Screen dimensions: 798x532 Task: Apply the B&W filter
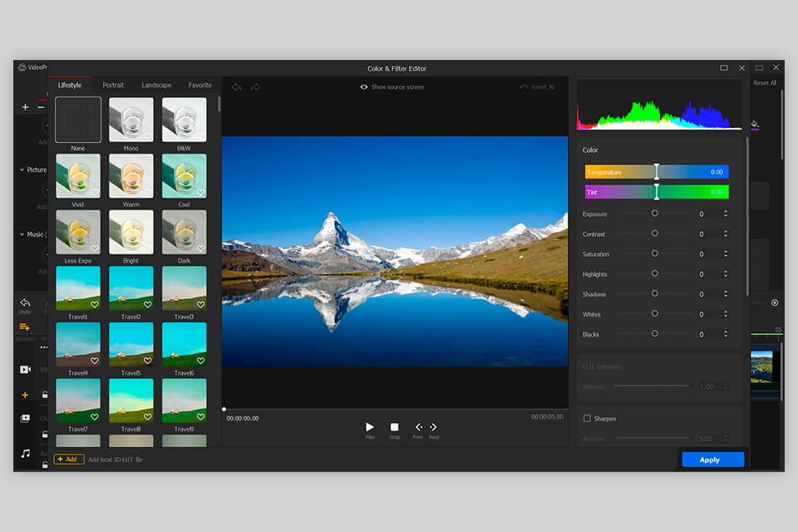(x=185, y=120)
